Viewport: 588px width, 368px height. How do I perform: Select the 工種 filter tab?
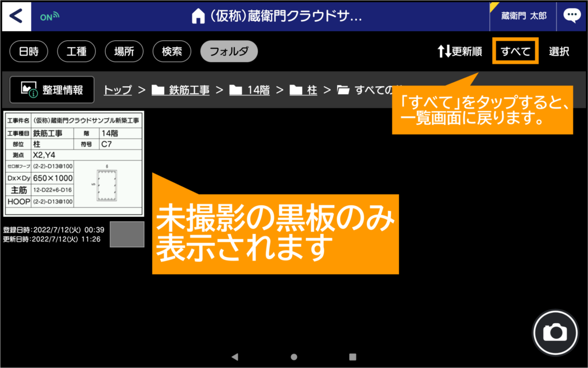76,51
